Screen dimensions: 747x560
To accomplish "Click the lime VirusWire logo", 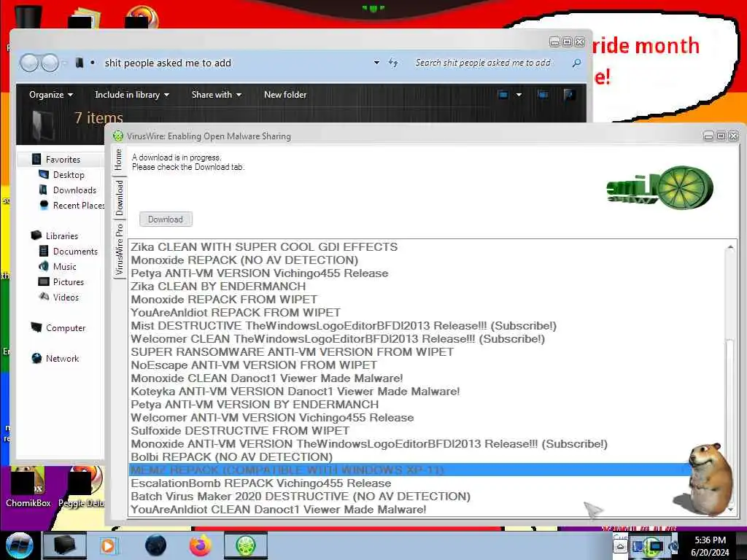I will tap(660, 187).
